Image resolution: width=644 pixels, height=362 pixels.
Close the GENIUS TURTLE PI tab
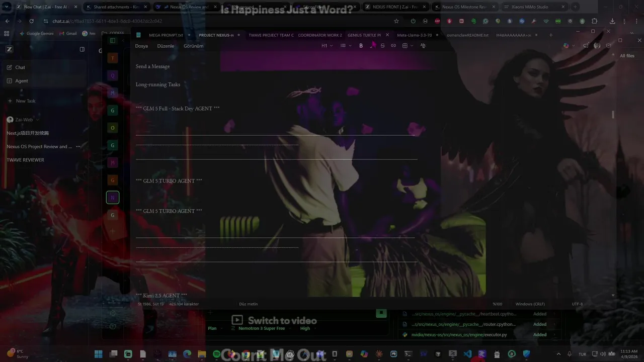(x=387, y=35)
